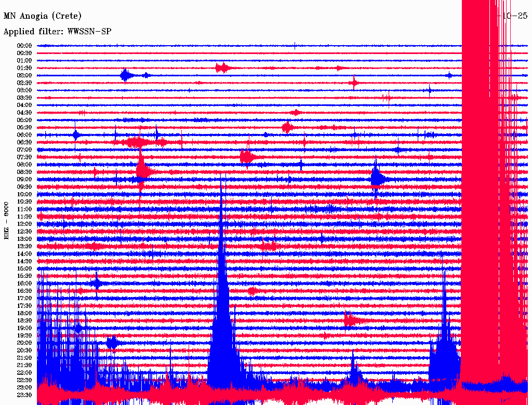532x405 pixels.
Task: Select the 05:00 time label
Action: [24, 120]
